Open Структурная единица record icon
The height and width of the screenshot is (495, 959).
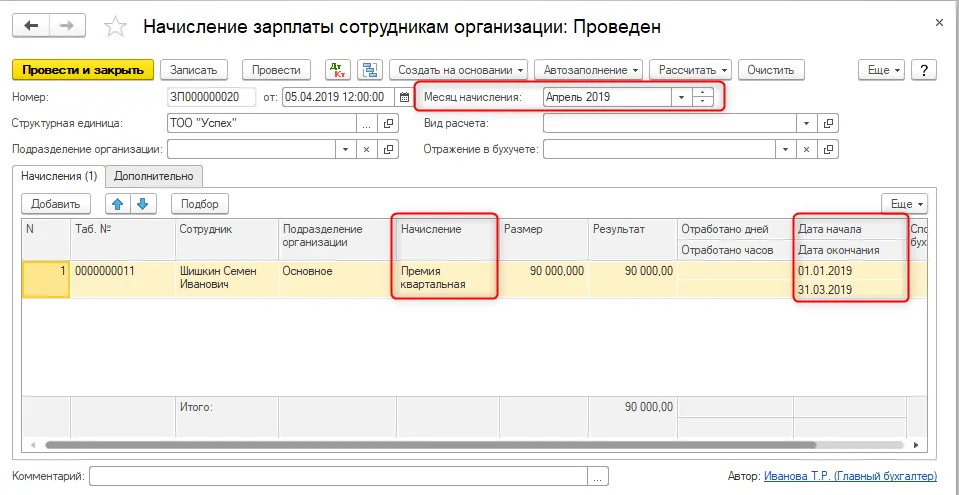(x=388, y=123)
